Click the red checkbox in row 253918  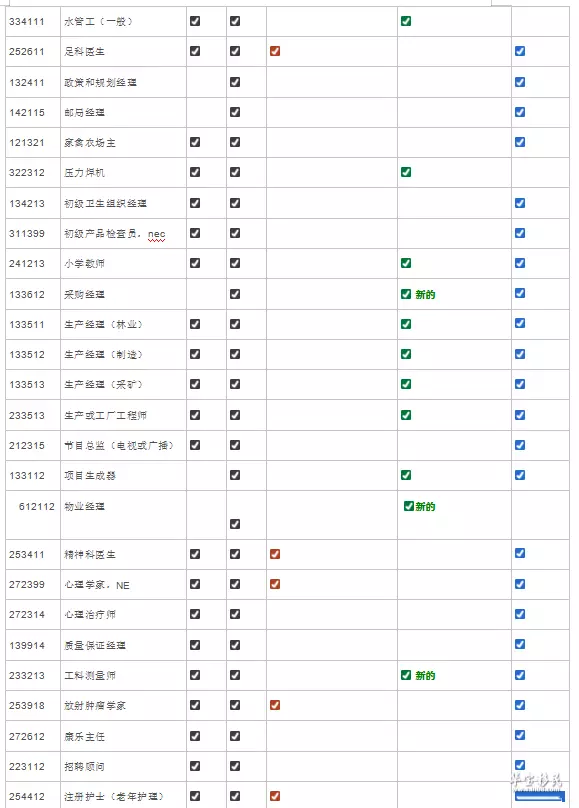[x=275, y=705]
